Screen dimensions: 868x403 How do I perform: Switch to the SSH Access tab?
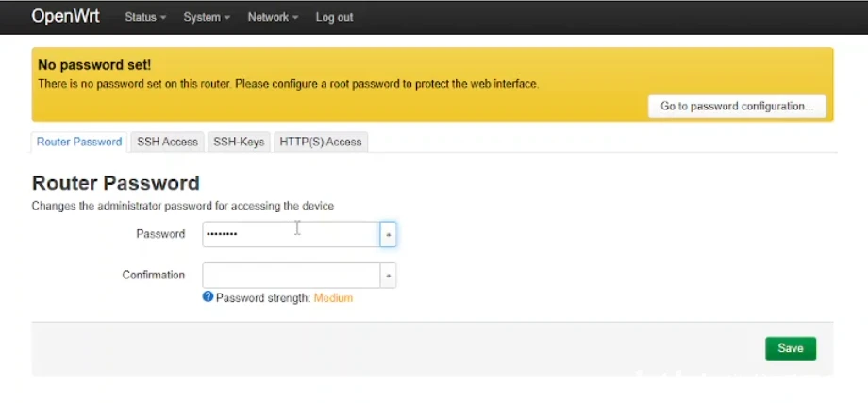point(167,142)
